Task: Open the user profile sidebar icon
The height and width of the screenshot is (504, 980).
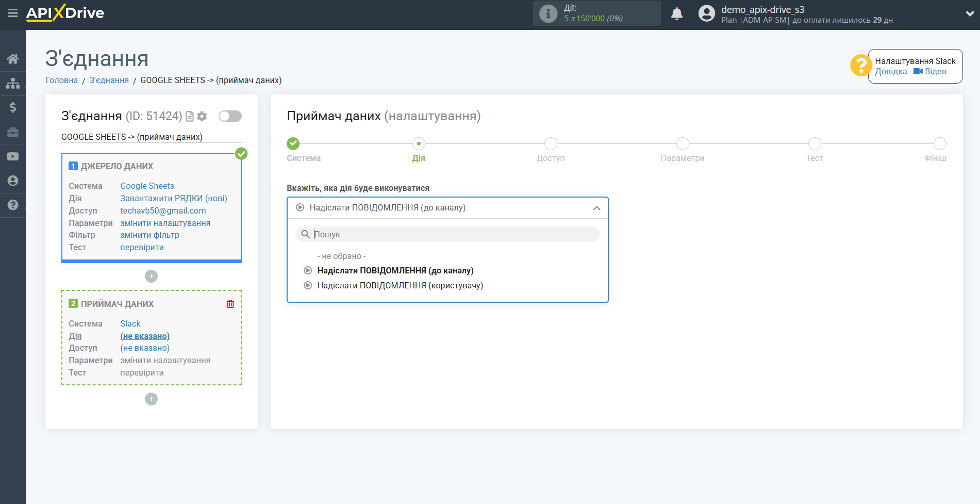Action: 13,181
